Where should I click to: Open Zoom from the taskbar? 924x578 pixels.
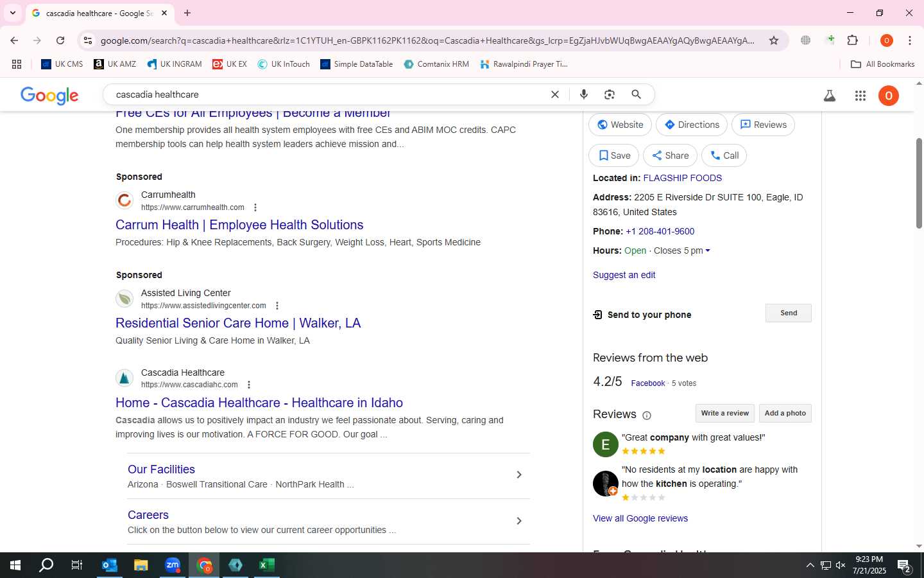(x=173, y=565)
